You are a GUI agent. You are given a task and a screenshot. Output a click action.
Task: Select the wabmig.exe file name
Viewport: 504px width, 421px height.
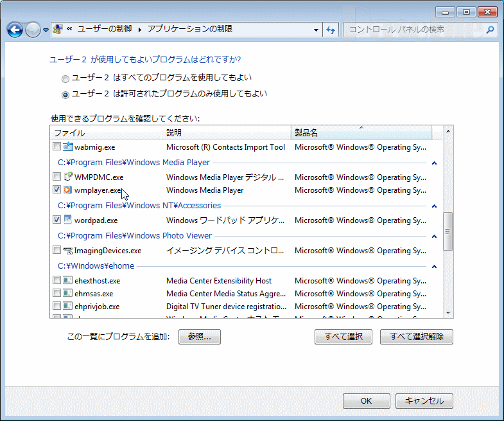coord(94,147)
